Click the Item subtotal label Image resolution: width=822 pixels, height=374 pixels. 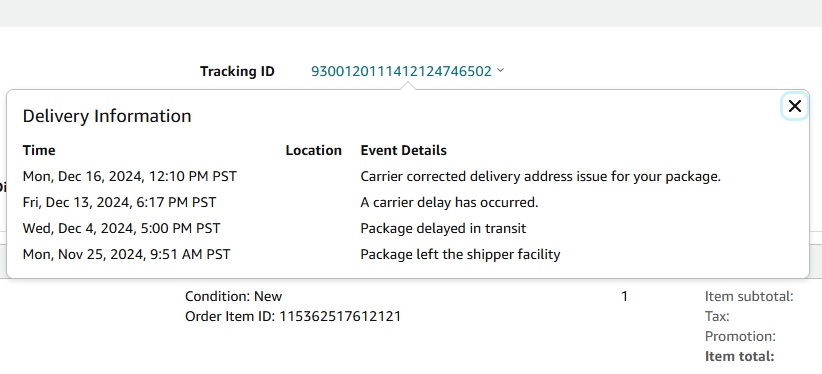point(749,296)
